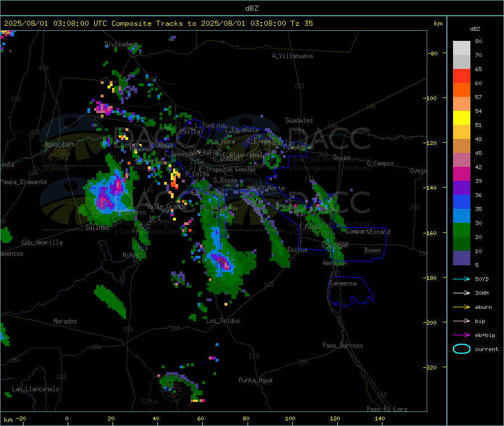Viewport: 504px width, 426px height.
Task: Click the 'S_Rosas' place label
Action: 225,180
